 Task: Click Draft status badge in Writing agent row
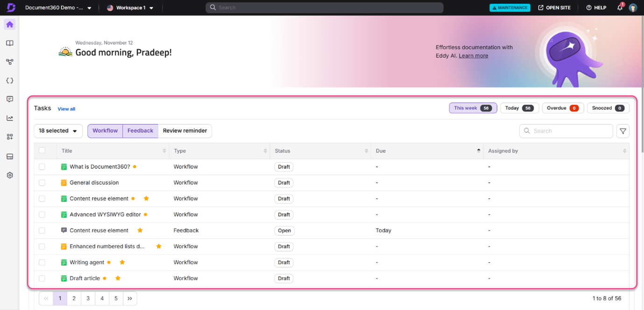click(x=284, y=262)
